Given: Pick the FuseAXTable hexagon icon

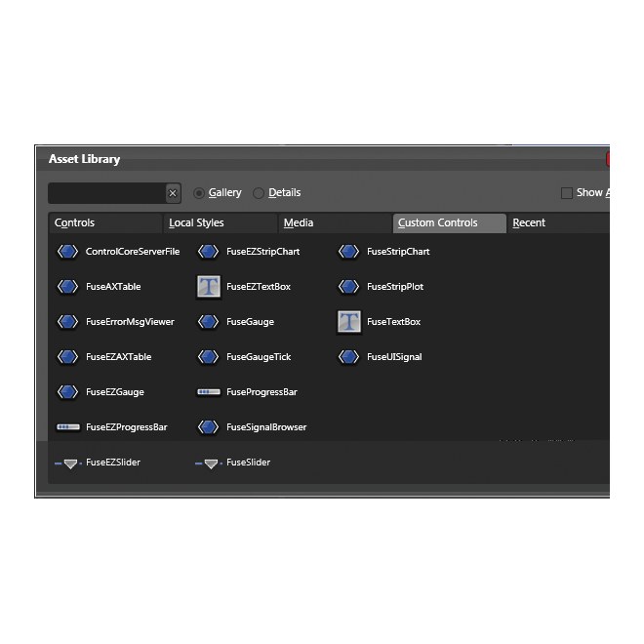Looking at the screenshot, I should click(67, 287).
